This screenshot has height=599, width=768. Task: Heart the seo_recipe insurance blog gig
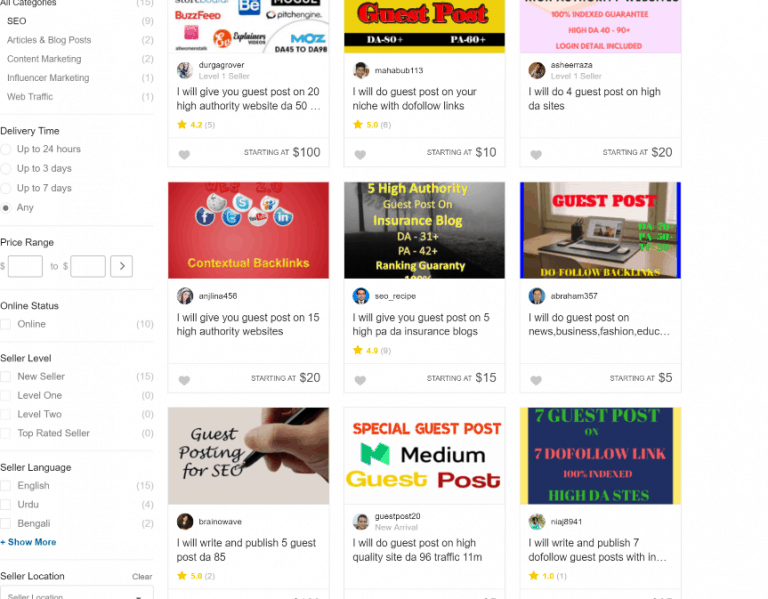point(360,380)
